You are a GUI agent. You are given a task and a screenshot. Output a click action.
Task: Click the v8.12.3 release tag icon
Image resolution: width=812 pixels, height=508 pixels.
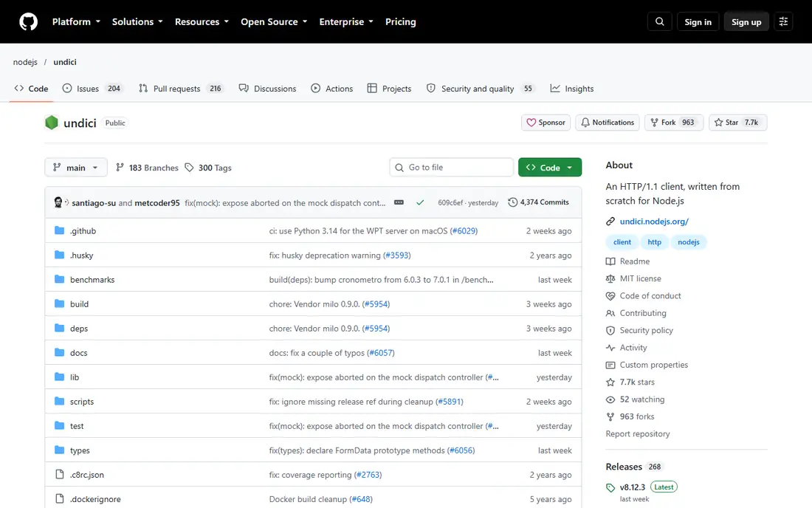click(610, 487)
